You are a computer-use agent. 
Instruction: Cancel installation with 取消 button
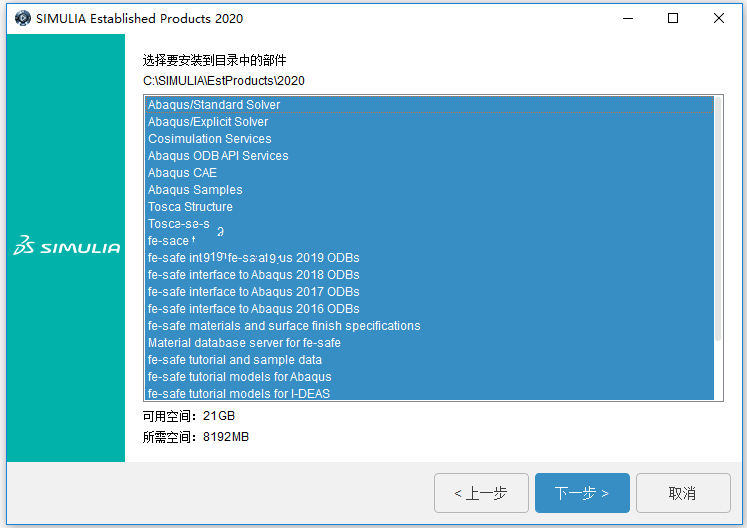pyautogui.click(x=683, y=493)
